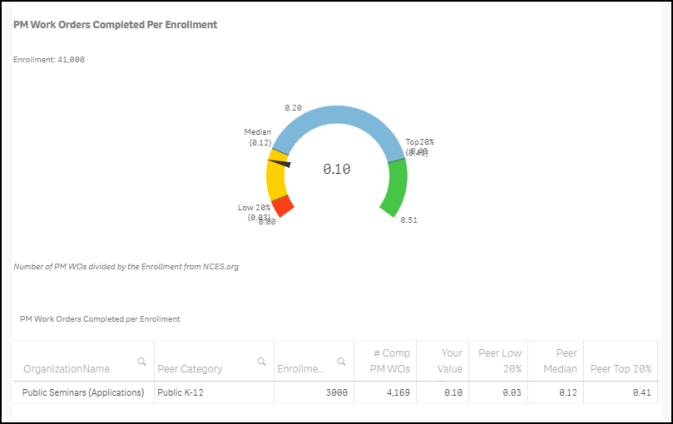Click the Peer Top 20% column header

click(x=621, y=369)
